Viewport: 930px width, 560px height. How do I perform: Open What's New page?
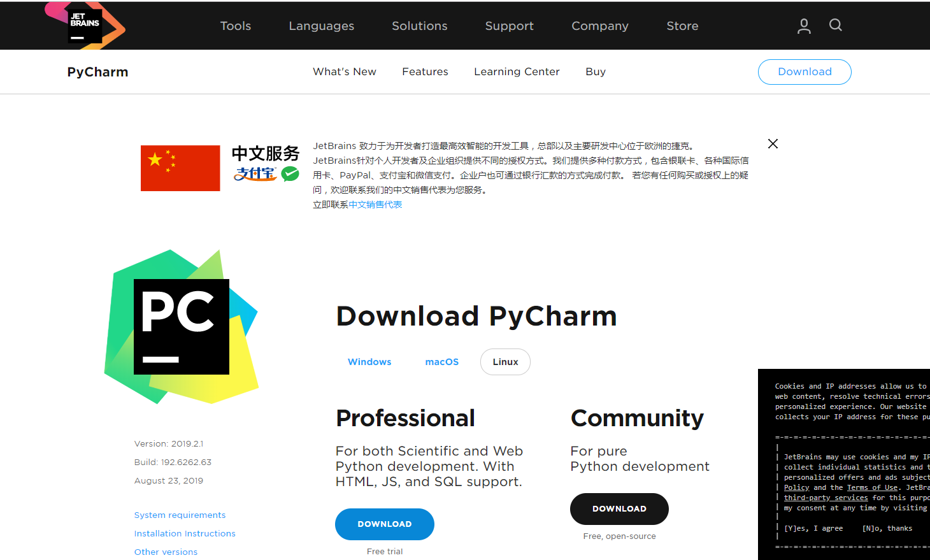345,72
